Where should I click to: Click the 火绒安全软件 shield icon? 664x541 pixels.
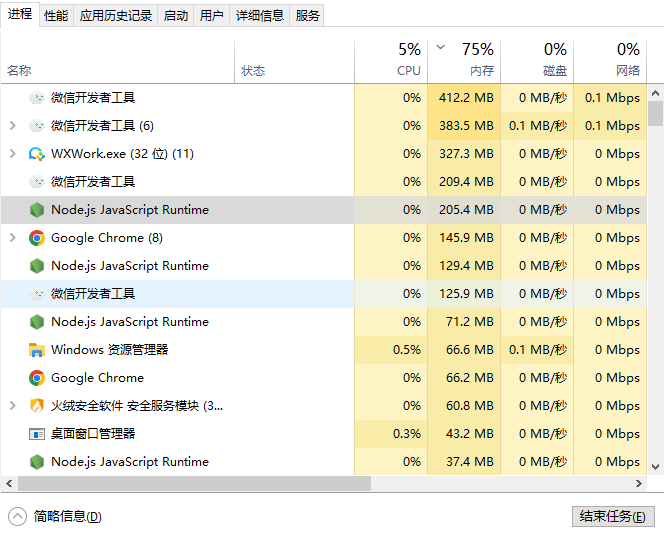tap(37, 406)
